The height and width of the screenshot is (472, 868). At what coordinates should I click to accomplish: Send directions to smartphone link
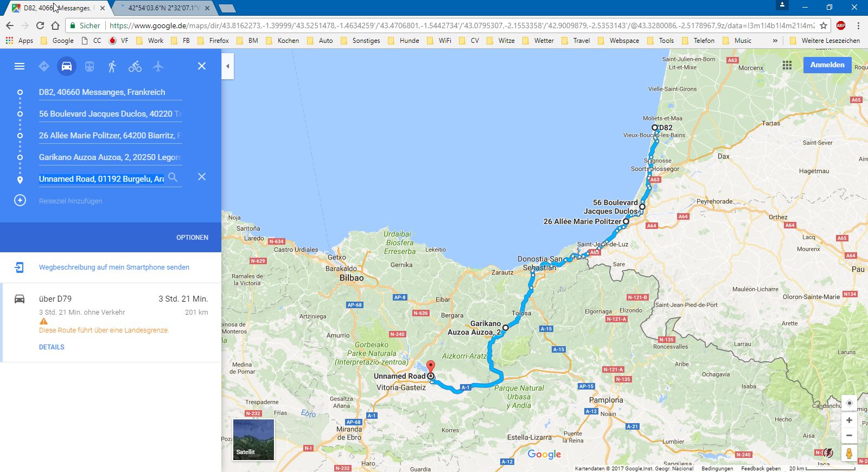(114, 267)
